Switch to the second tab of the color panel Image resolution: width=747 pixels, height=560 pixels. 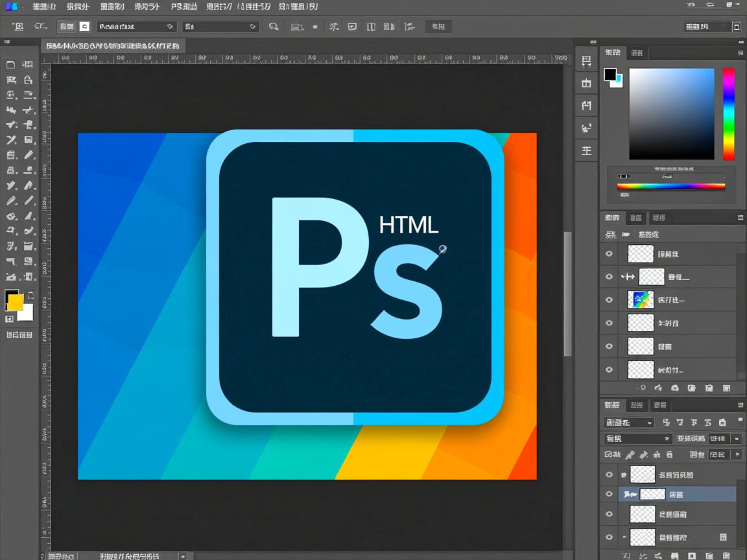click(637, 52)
